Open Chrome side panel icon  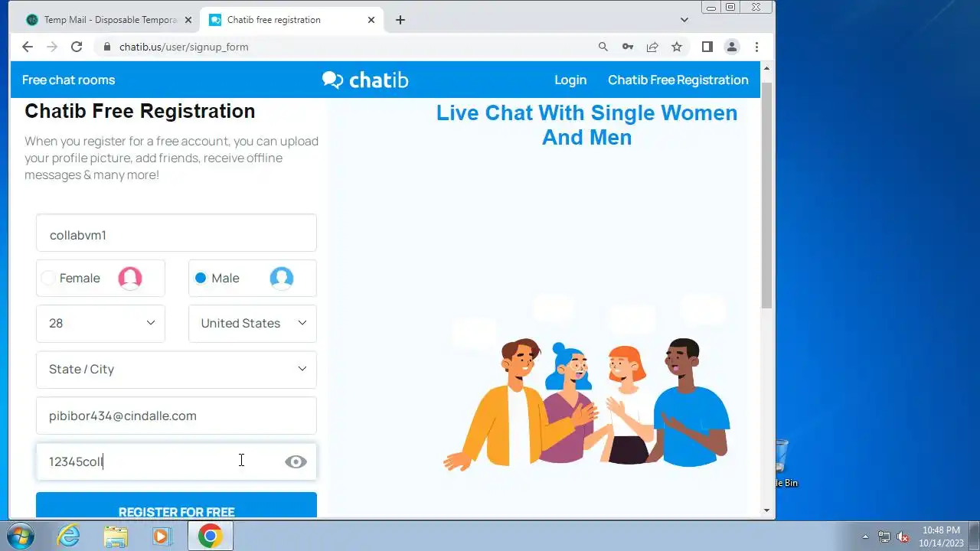coord(707,47)
